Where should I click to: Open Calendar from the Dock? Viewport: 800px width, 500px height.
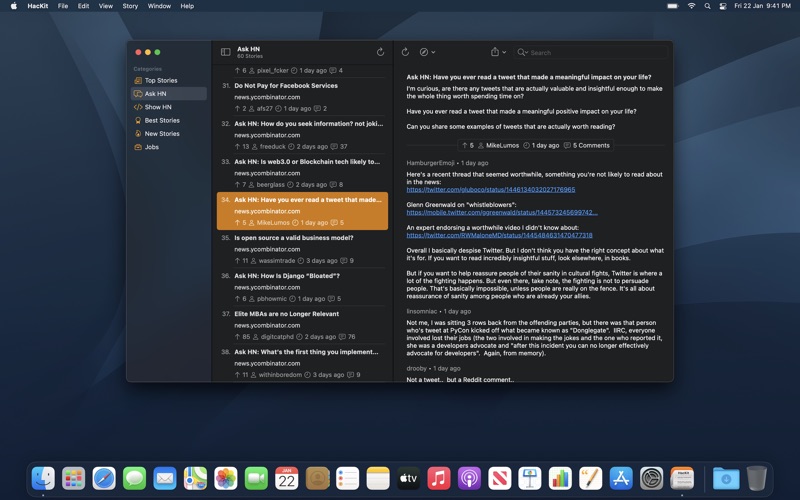[287, 479]
